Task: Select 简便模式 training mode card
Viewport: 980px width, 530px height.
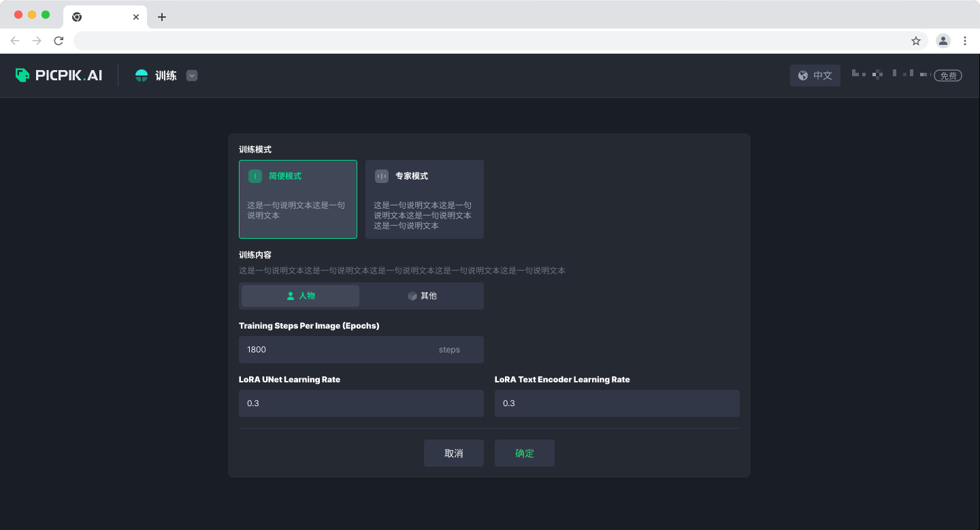Action: point(298,199)
